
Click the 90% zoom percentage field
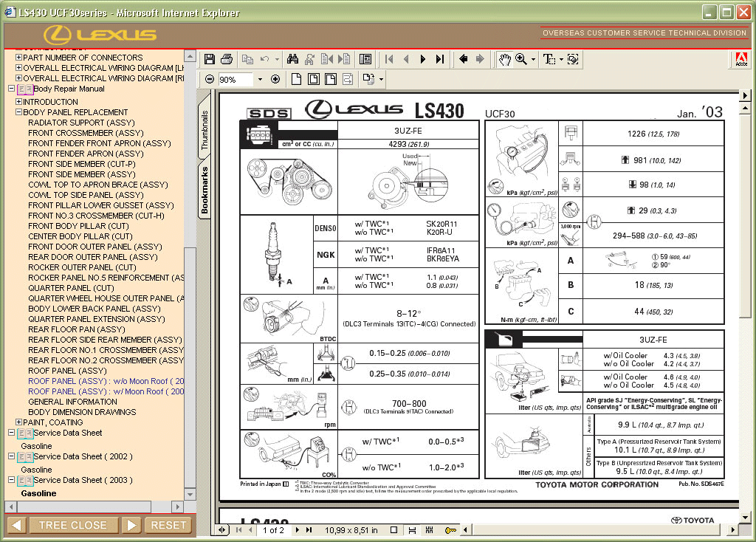click(236, 80)
